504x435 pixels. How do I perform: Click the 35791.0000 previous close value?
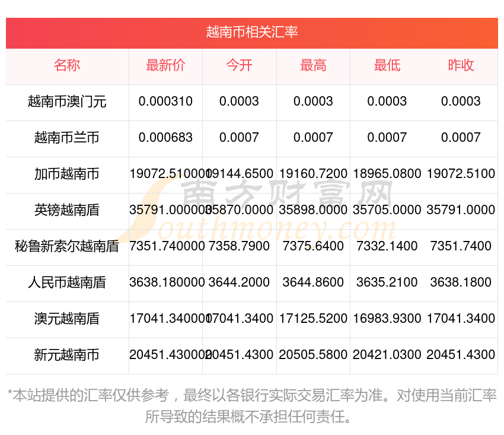[x=461, y=210]
